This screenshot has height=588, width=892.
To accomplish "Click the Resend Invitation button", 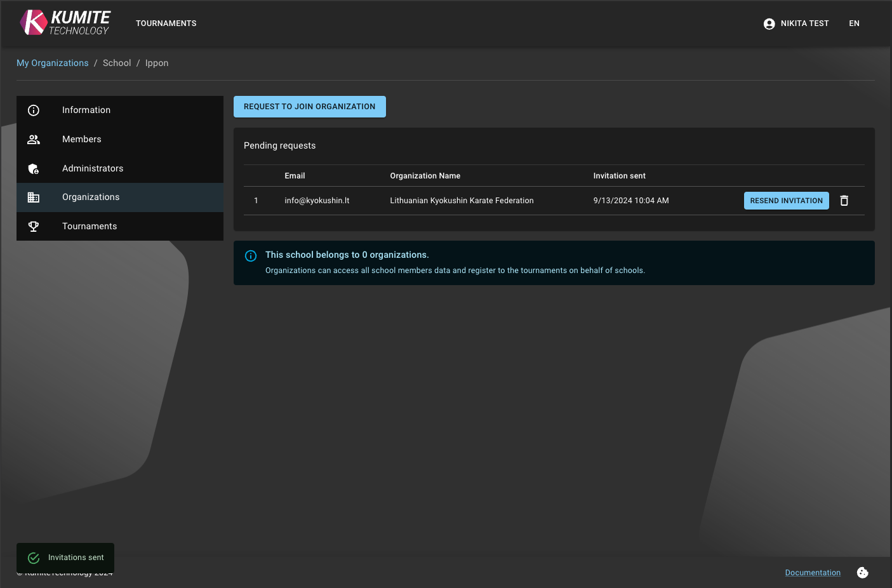I will (786, 201).
